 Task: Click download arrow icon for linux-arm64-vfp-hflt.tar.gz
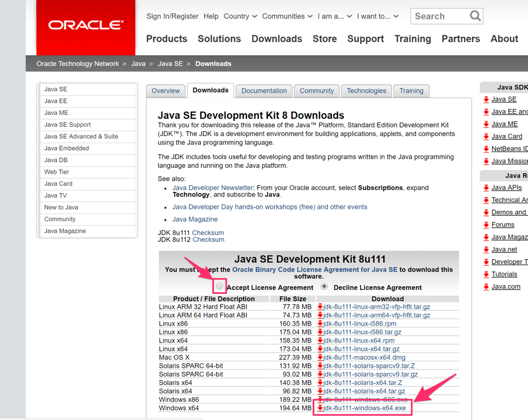coord(320,315)
